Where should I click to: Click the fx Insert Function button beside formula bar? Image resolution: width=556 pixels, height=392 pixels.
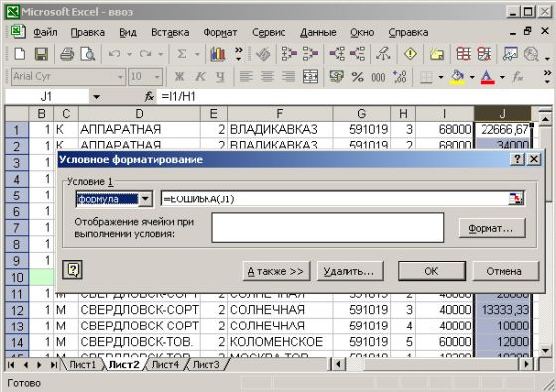point(149,96)
